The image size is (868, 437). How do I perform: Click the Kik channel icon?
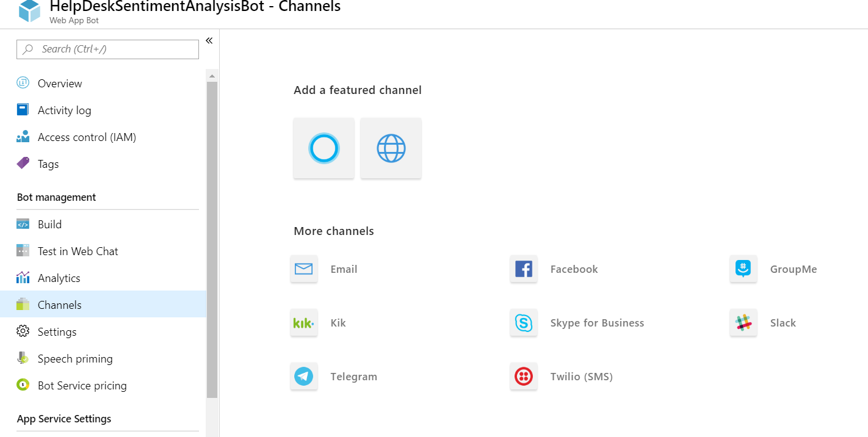coord(304,323)
